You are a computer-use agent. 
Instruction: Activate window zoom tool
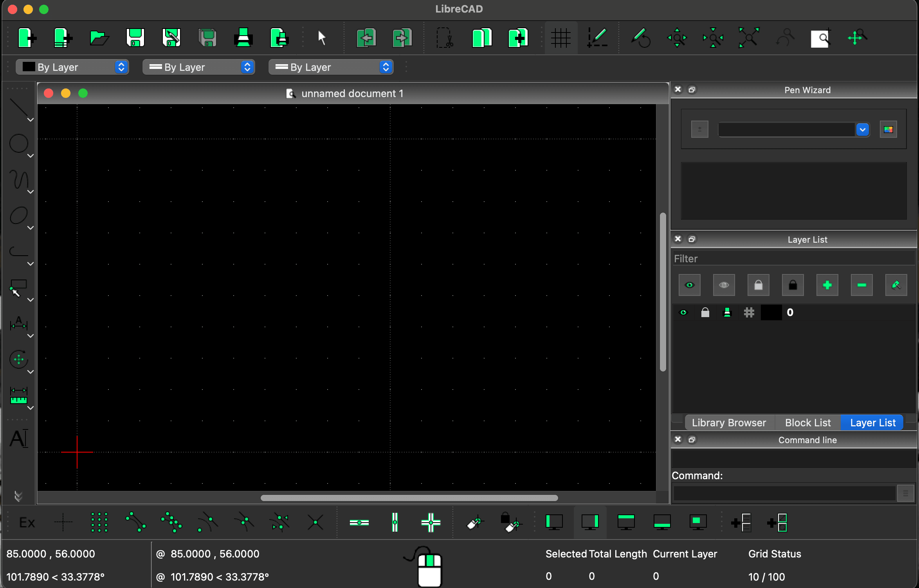tap(820, 38)
